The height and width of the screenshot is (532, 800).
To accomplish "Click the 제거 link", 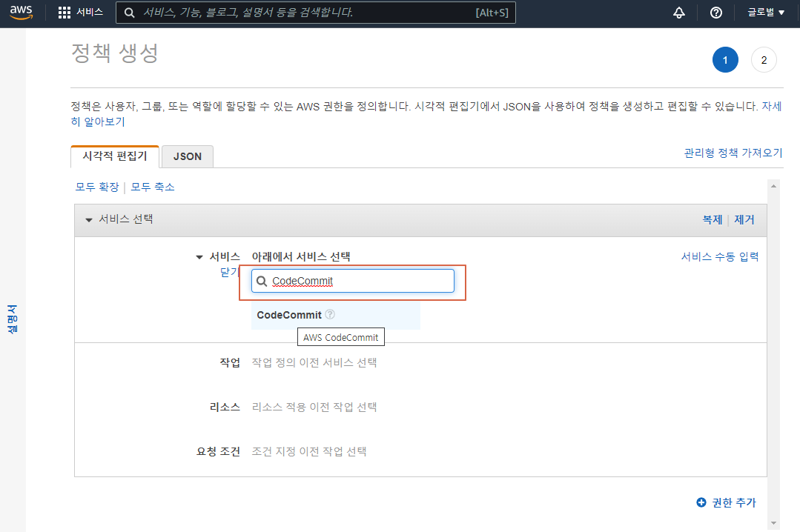I will [744, 219].
